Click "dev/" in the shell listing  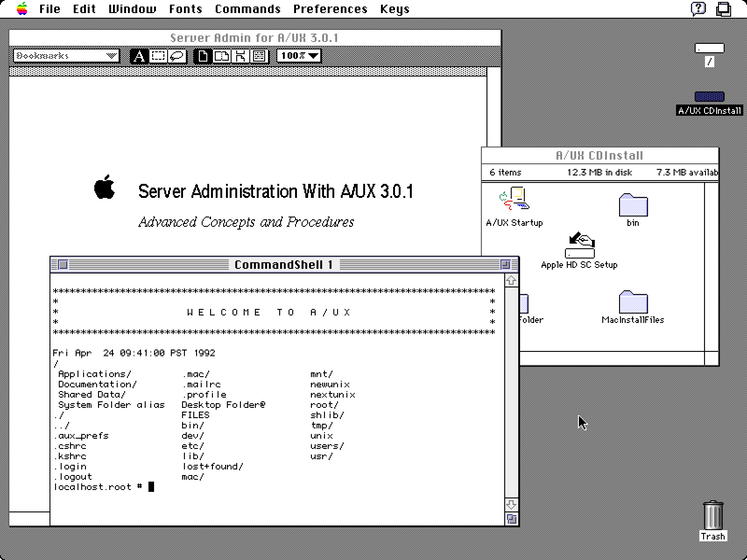click(192, 436)
